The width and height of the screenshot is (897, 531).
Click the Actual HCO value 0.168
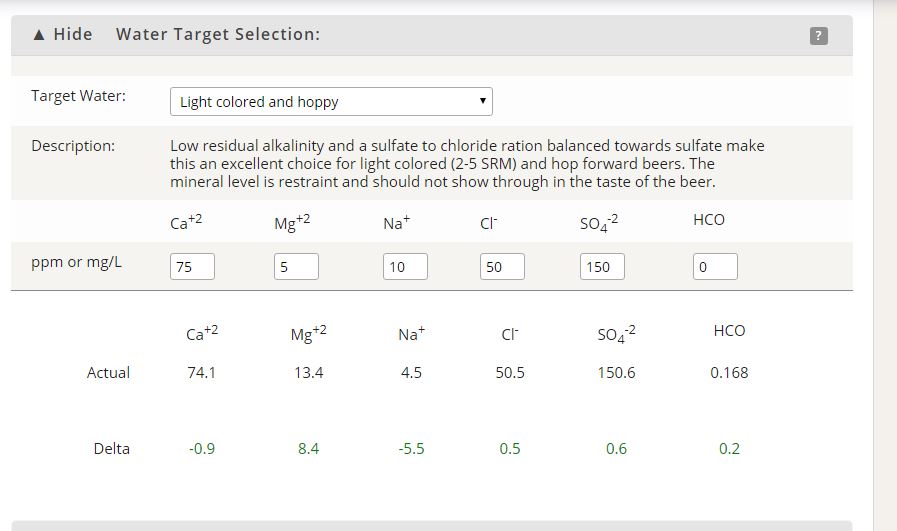[729, 373]
